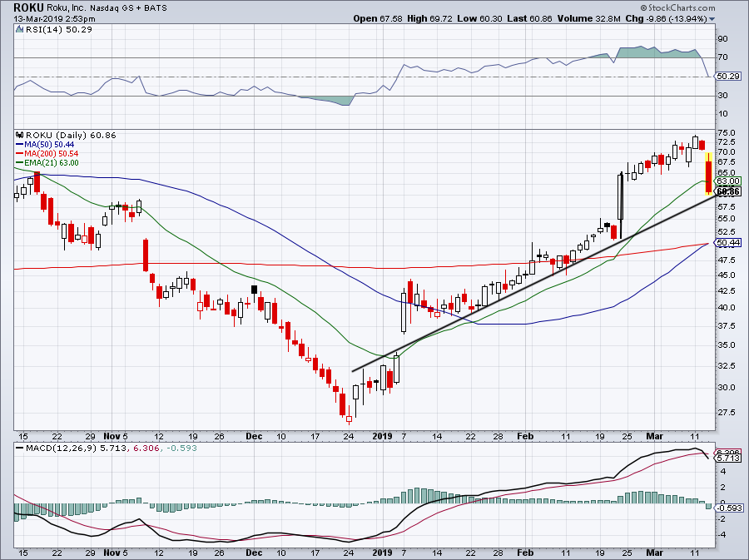Click '2019' on the price panel date axis
The image size is (749, 560).
click(382, 436)
